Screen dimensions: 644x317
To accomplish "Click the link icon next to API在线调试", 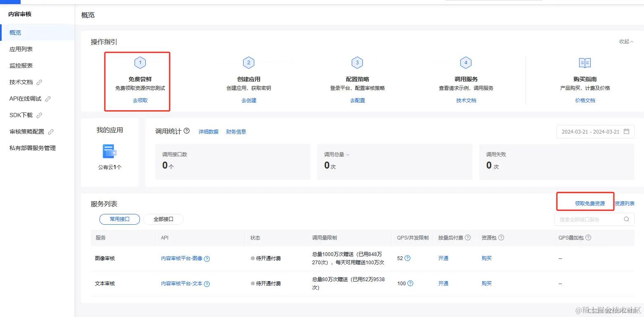I will pyautogui.click(x=48, y=99).
